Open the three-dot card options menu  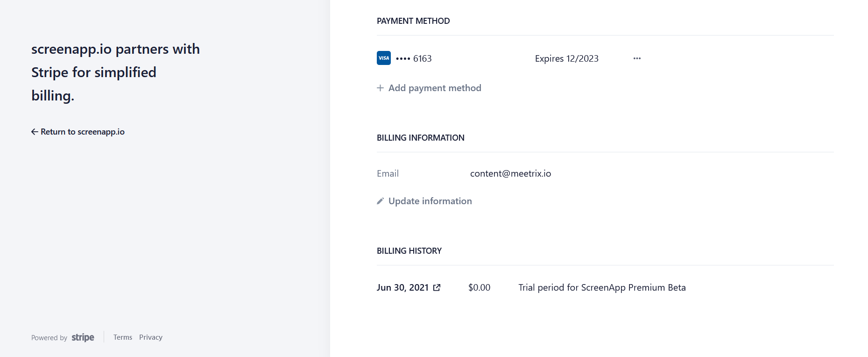point(637,58)
